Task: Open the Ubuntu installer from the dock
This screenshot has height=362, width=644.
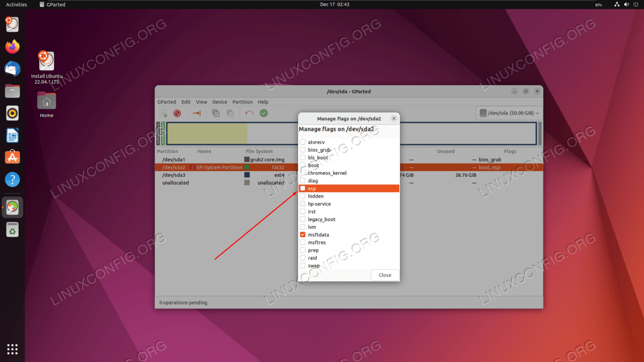Action: (12, 25)
